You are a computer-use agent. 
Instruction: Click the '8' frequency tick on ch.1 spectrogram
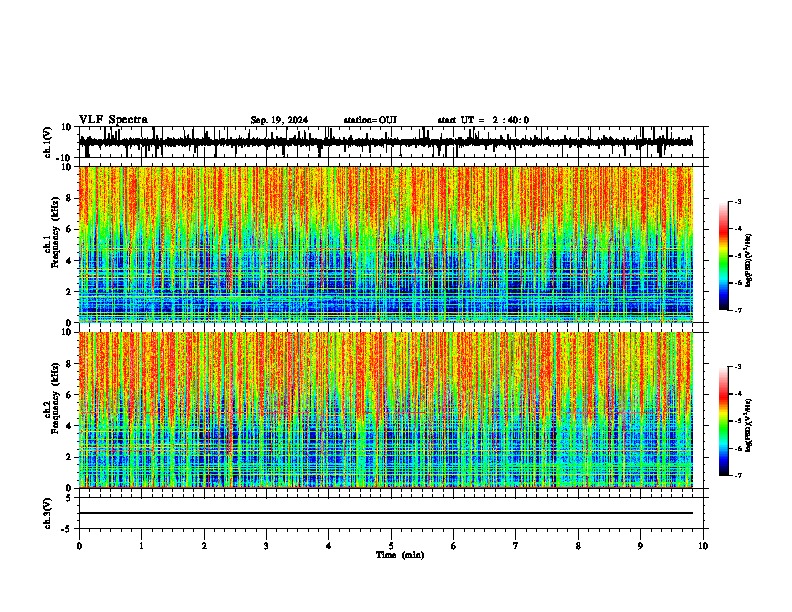coord(70,198)
